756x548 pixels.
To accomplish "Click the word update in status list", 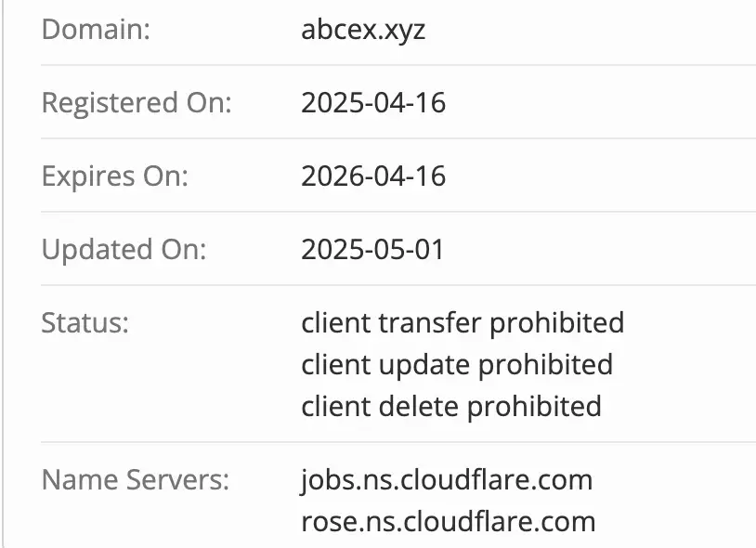I will pyautogui.click(x=424, y=366).
